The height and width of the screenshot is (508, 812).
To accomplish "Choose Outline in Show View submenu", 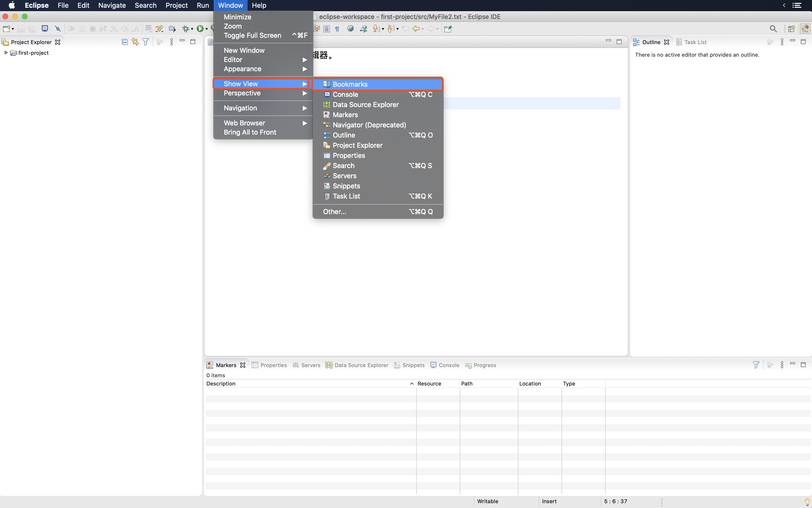I will coord(378,135).
